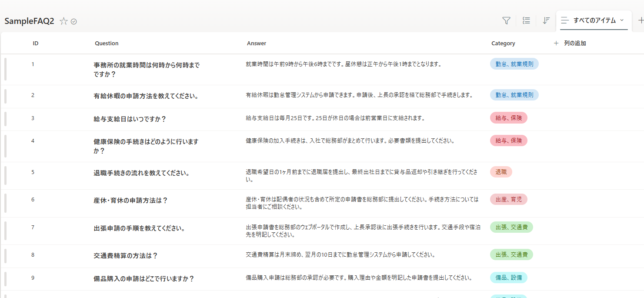Click the Category column header
Viewport: 644px width, 298px height.
[x=503, y=43]
